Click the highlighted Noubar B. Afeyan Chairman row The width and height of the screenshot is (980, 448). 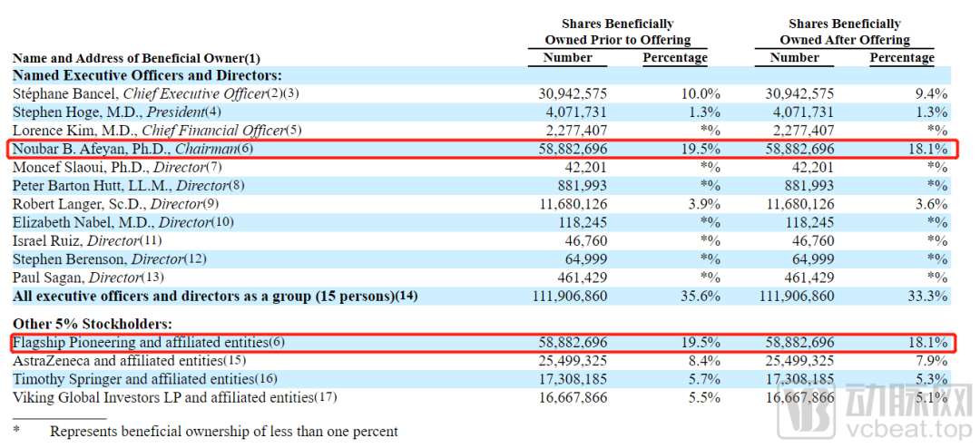481,150
